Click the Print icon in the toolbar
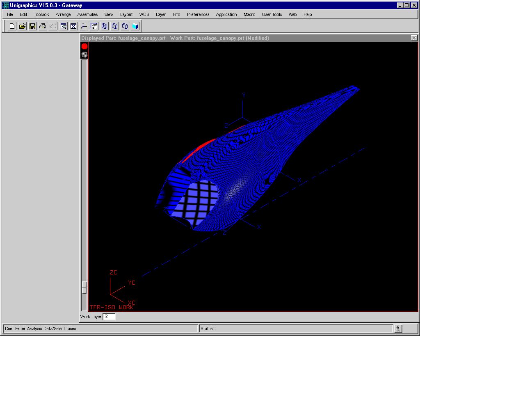Screen dimensions: 525x420 tap(43, 26)
